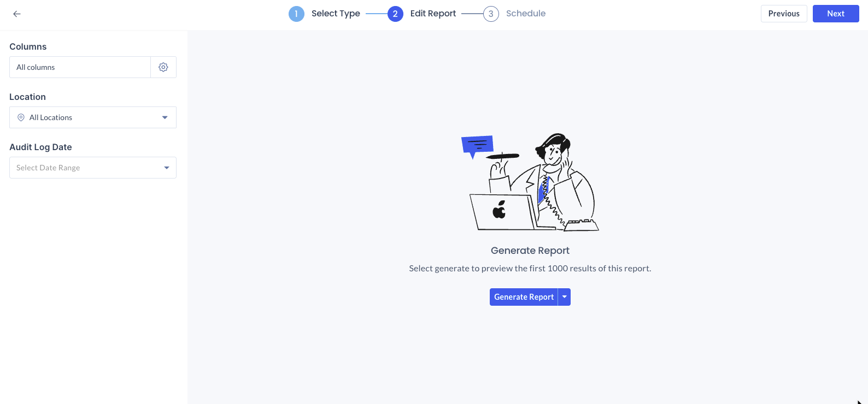Click the Generate Report button

524,297
